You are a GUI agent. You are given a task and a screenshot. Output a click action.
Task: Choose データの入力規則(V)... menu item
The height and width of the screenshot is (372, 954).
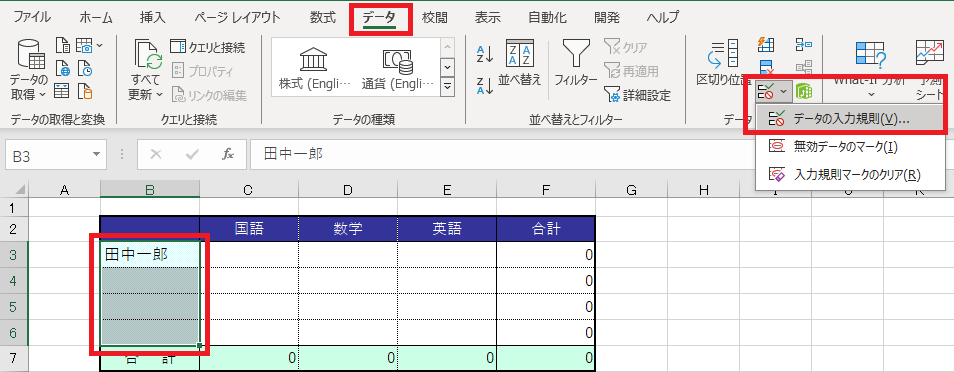tap(852, 119)
